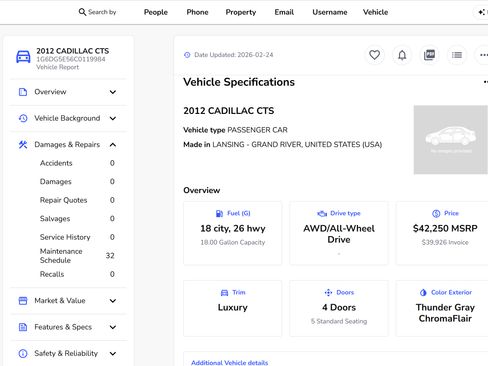Click the Overview document icon
488x366 pixels.
coord(23,92)
